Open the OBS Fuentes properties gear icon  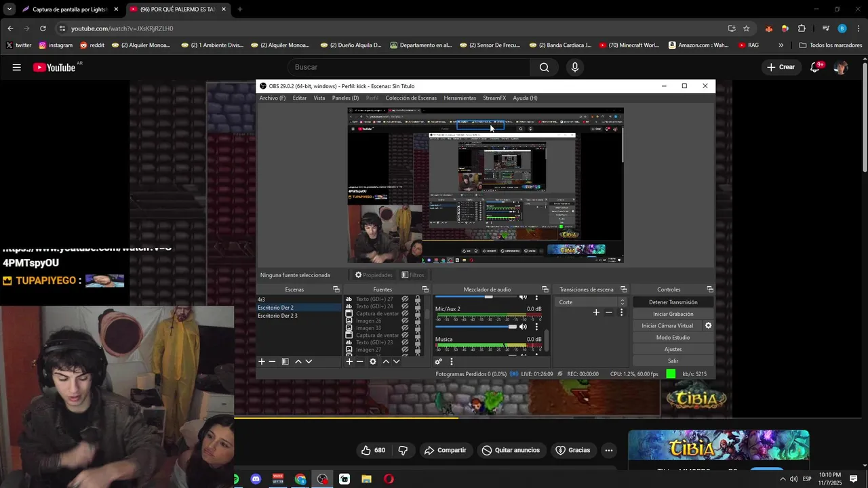click(x=372, y=362)
